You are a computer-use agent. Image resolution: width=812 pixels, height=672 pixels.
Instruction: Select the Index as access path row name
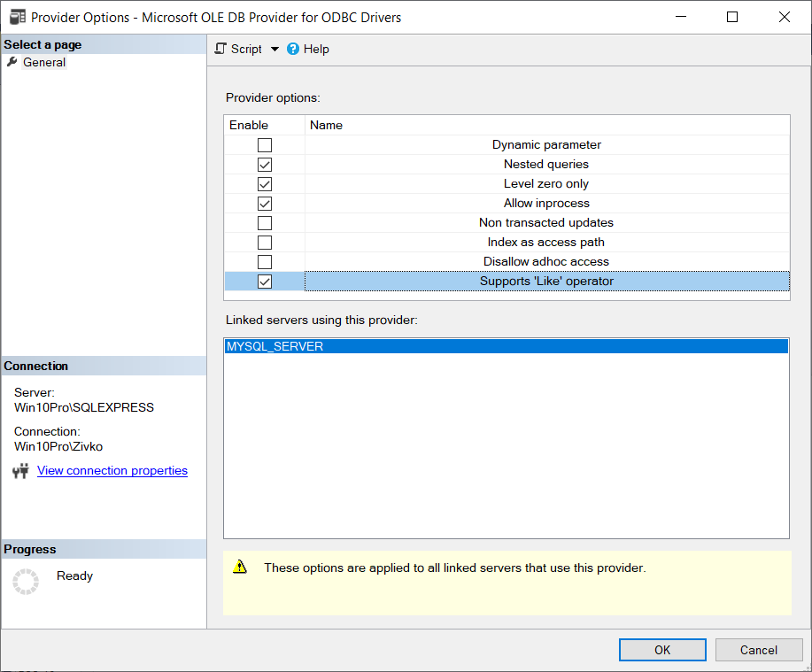coord(547,243)
